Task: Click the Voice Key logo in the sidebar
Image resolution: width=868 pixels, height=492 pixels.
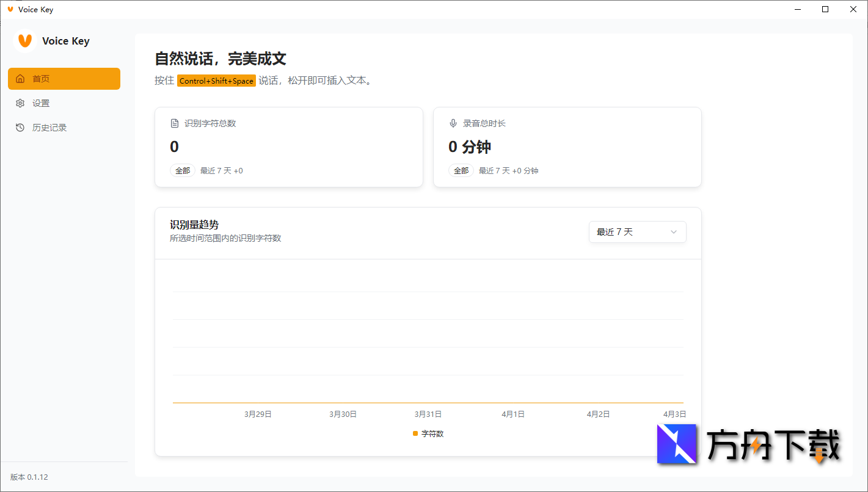Action: coord(24,41)
